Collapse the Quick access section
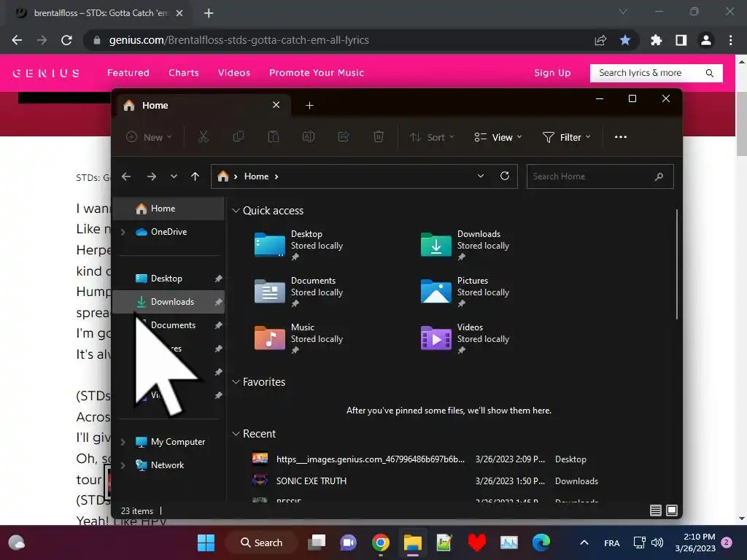The width and height of the screenshot is (747, 560). (236, 211)
